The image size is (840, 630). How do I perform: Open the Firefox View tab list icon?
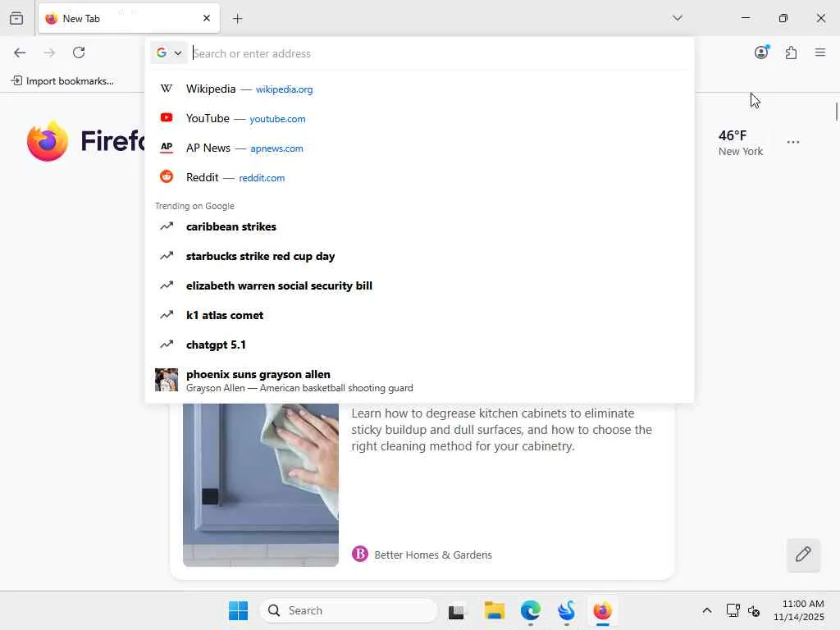click(x=16, y=18)
